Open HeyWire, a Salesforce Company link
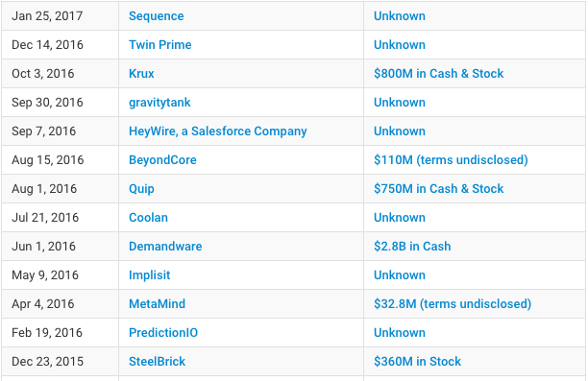Image resolution: width=588 pixels, height=381 pixels. click(217, 131)
